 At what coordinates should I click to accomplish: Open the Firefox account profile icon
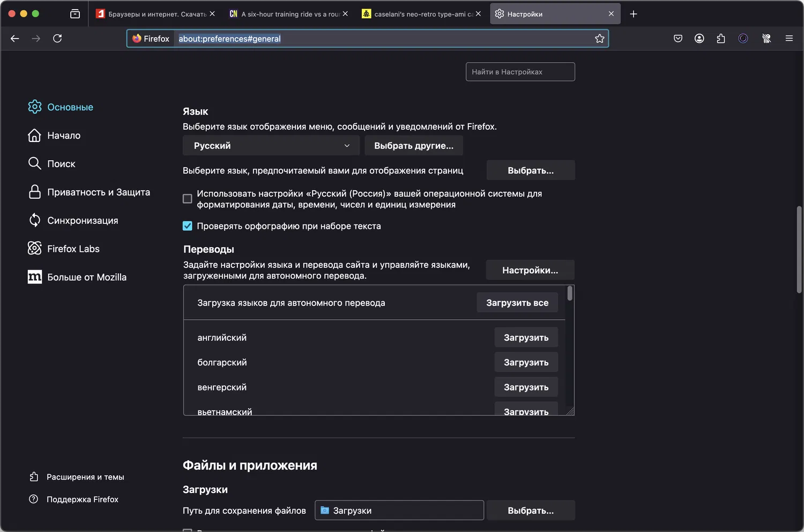[699, 39]
